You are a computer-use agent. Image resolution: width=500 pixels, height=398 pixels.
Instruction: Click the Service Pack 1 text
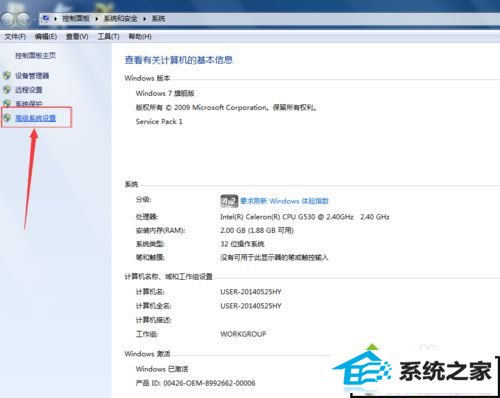tap(159, 122)
